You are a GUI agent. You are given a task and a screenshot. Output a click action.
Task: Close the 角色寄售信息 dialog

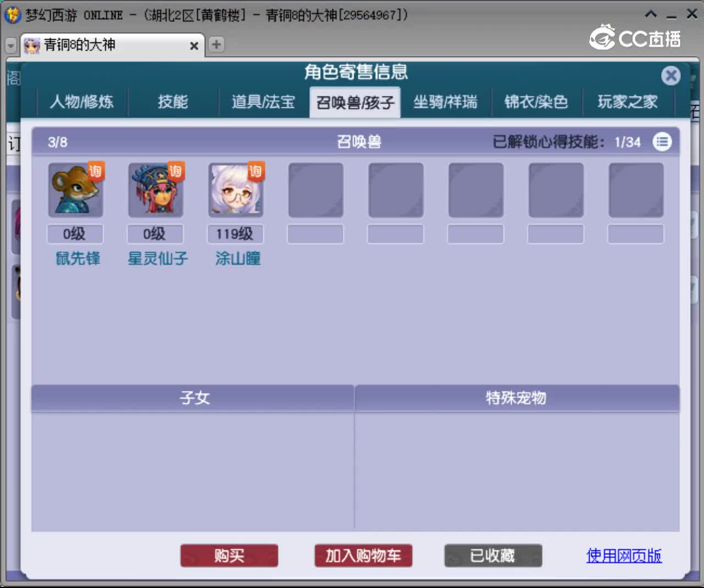coord(670,75)
